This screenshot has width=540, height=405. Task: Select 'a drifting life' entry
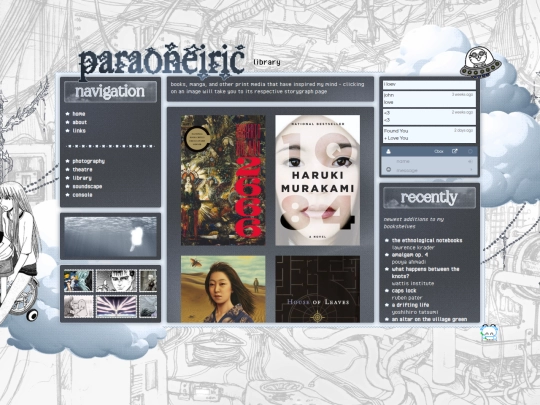[x=411, y=305]
